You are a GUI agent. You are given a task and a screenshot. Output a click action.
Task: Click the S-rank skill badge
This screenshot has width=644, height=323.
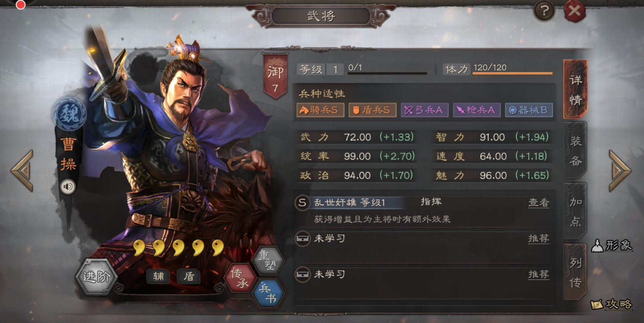tap(302, 203)
